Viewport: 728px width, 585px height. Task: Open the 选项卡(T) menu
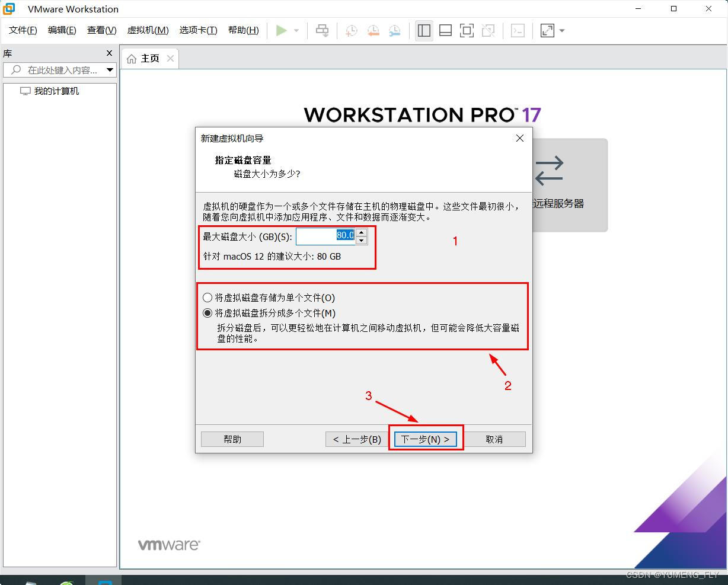199,30
